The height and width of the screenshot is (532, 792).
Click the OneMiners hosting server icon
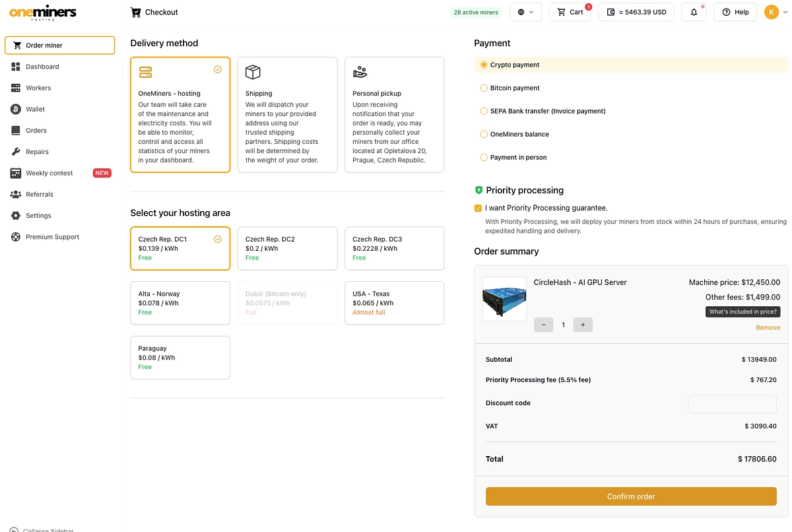pyautogui.click(x=145, y=72)
